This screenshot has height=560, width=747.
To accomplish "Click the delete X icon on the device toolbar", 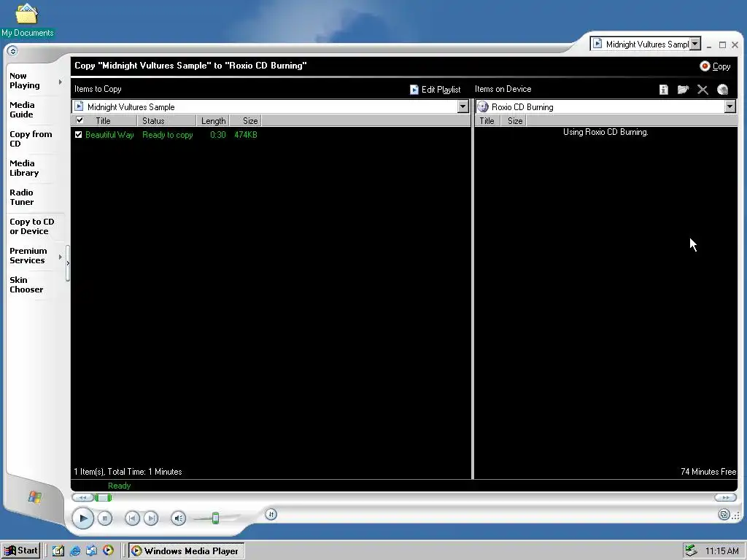I will [703, 90].
